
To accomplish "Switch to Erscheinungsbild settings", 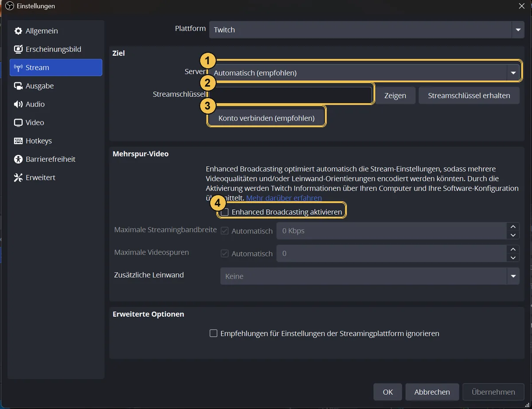I will pos(56,49).
